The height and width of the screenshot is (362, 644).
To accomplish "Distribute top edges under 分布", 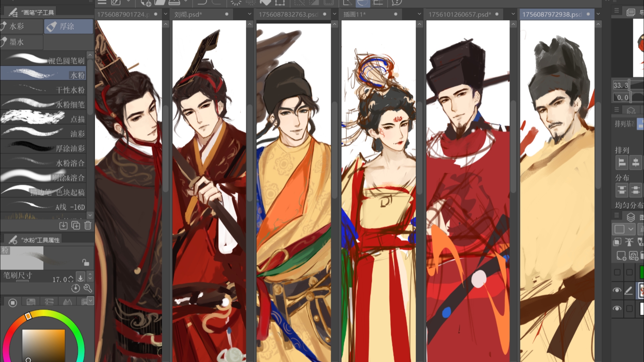I will point(622,190).
